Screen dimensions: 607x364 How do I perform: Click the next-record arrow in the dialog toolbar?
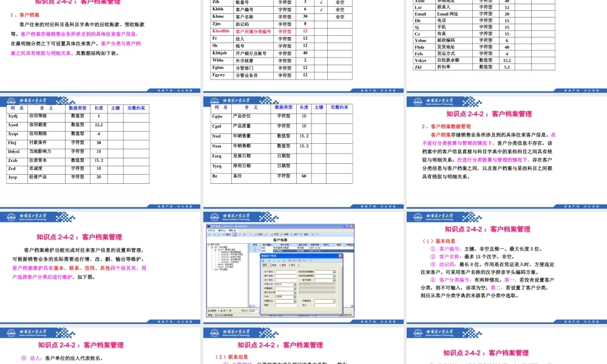click(x=279, y=260)
